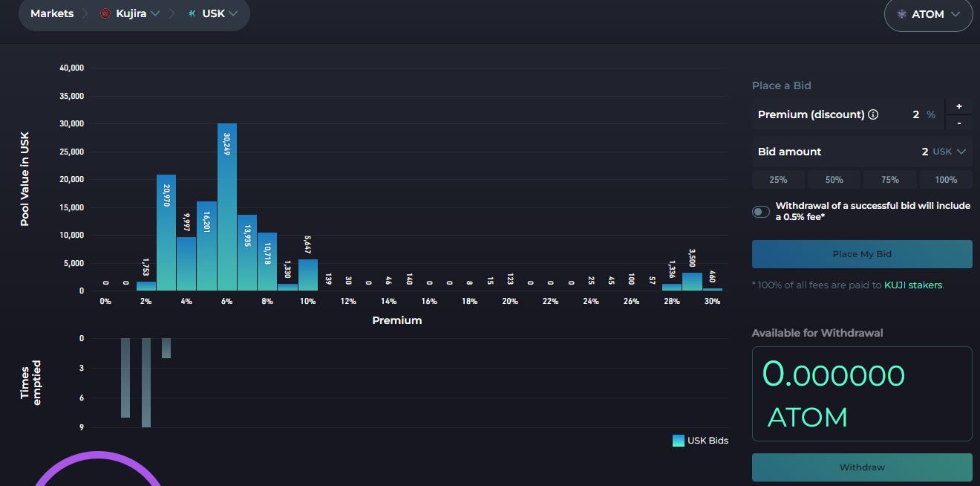Select the 75% bid amount preset

889,179
